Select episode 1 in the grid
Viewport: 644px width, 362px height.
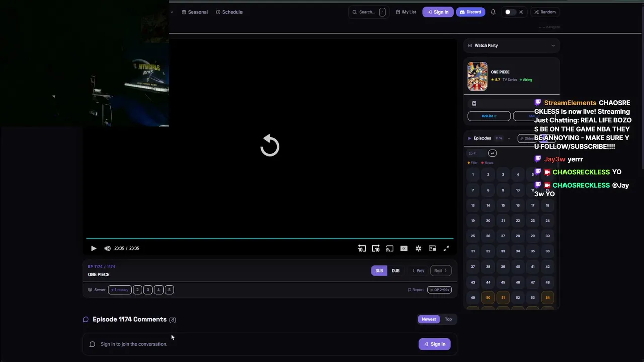[473, 175]
